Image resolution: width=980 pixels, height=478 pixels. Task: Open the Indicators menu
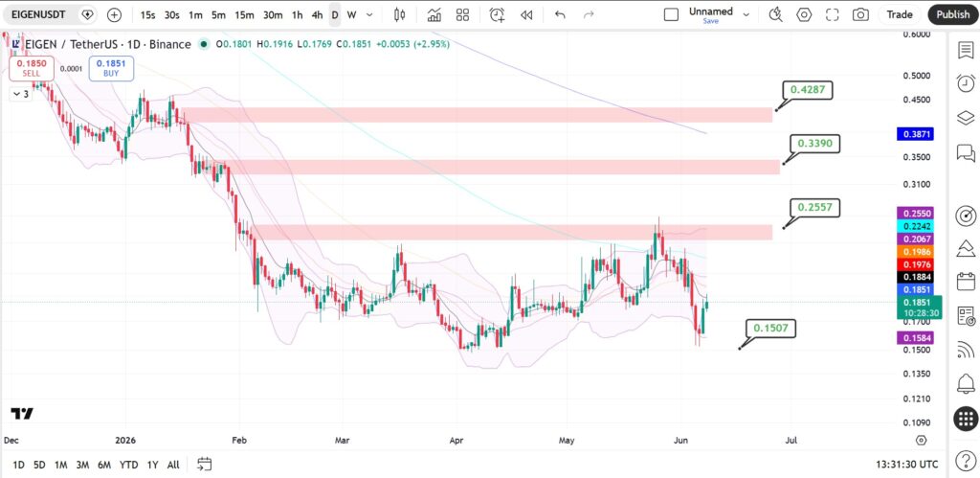(x=434, y=14)
